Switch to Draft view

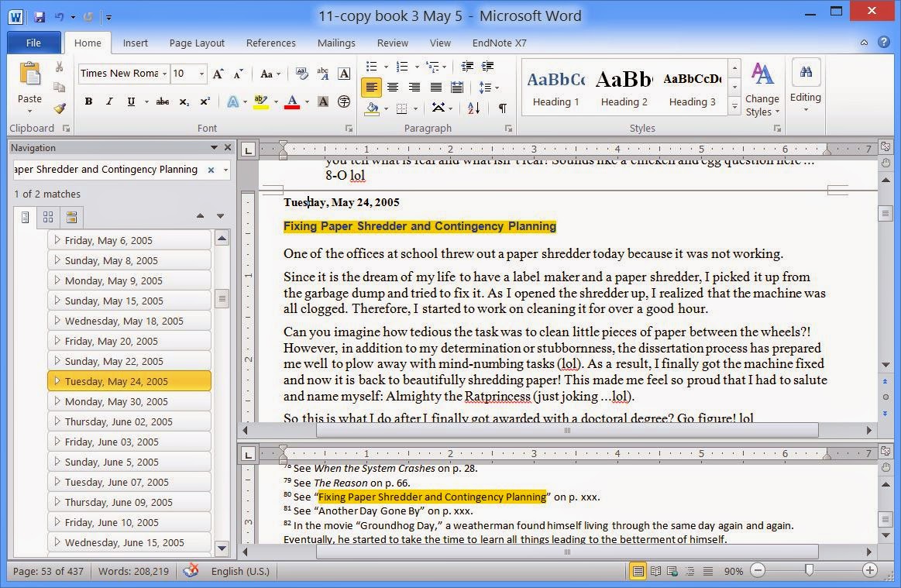click(x=708, y=571)
